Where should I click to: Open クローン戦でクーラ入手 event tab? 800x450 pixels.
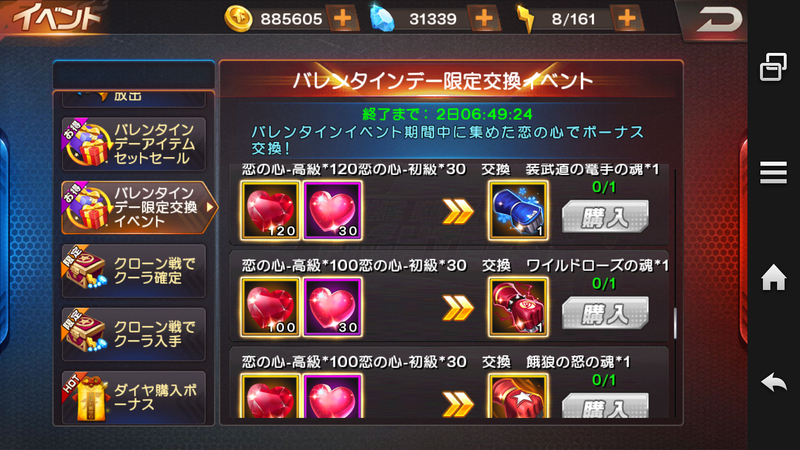[134, 334]
